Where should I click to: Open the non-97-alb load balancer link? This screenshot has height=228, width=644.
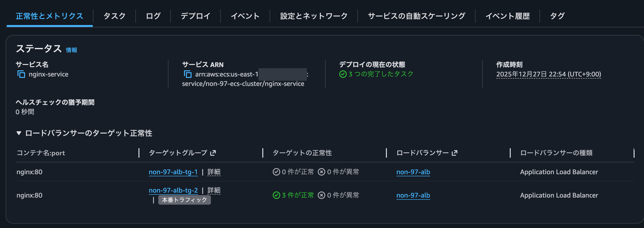click(x=413, y=172)
